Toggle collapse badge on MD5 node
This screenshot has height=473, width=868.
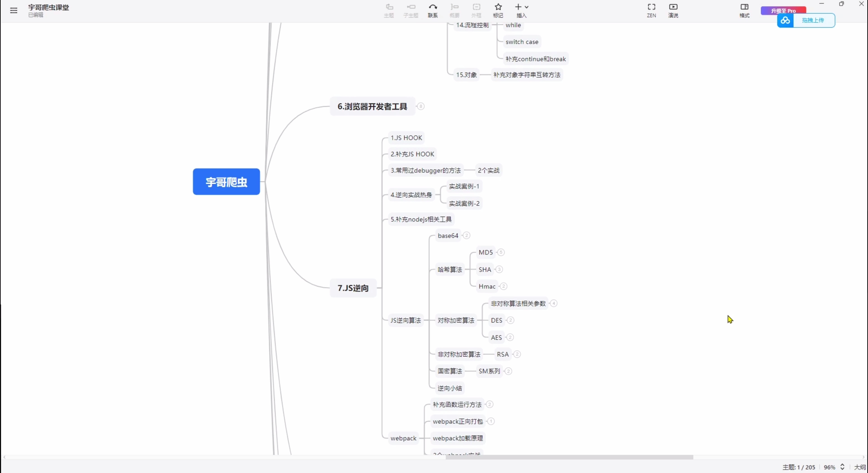coord(501,252)
